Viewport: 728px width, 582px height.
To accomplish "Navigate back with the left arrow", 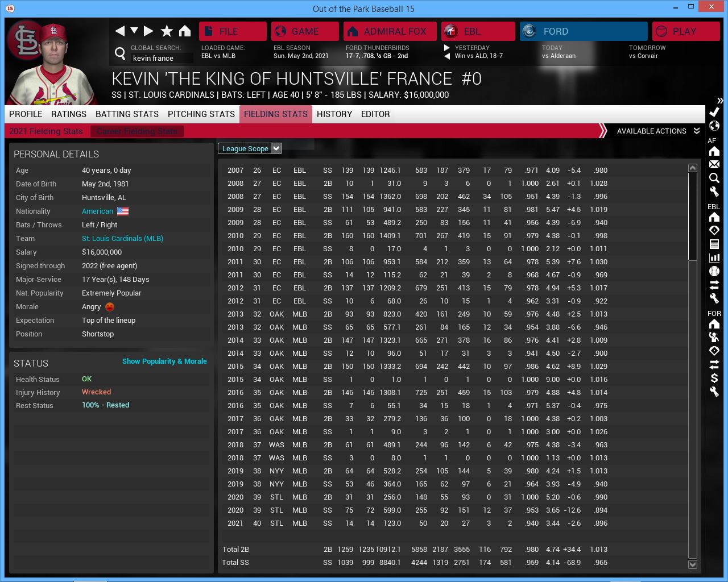I will [119, 31].
